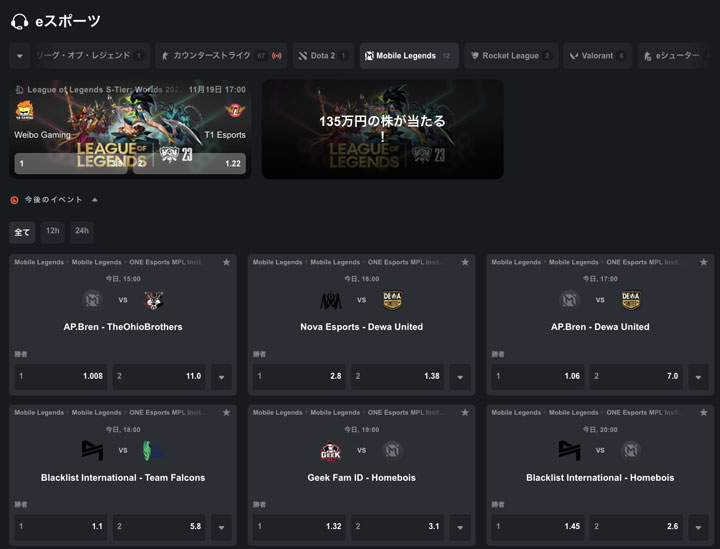This screenshot has width=720, height=549.
Task: Expand markets for Blacklist International - Team Falcons
Action: (x=221, y=527)
